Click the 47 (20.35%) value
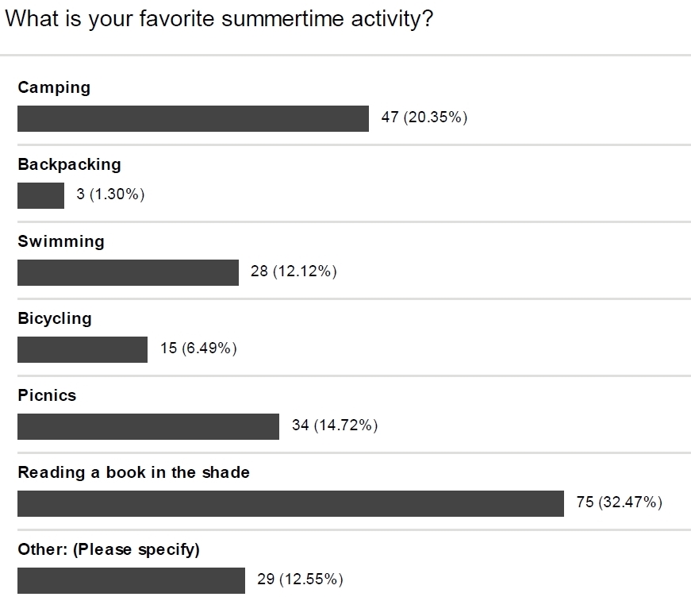691x616 pixels. tap(424, 117)
